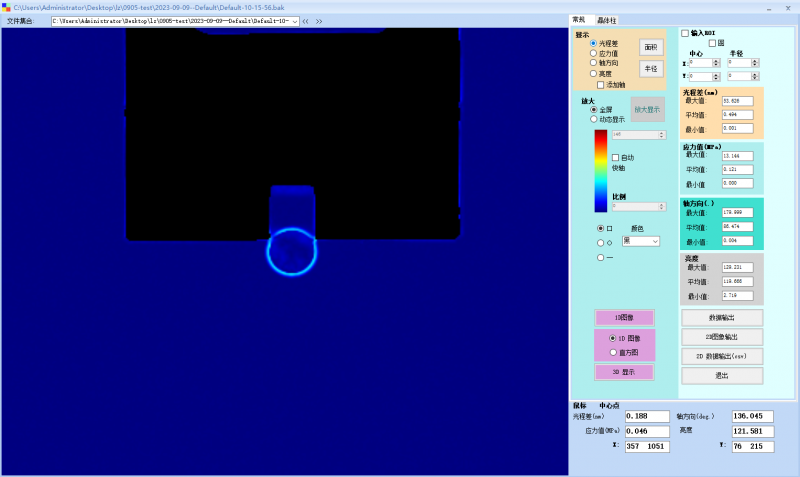Select the 直方图 radio option

tap(613, 353)
